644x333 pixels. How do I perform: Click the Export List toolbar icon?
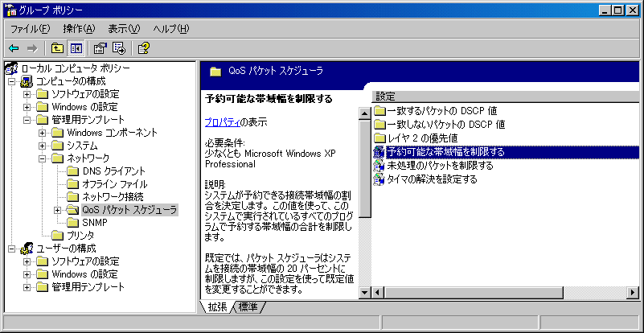(119, 49)
